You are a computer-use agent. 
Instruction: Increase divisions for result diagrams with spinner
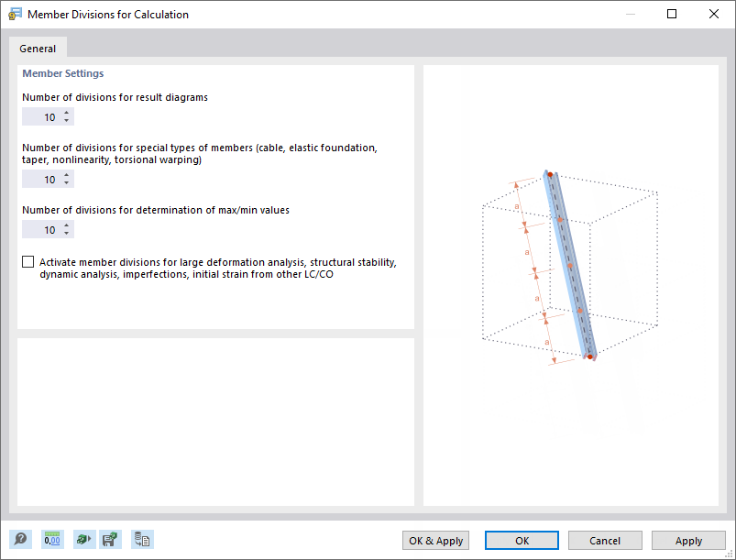click(66, 114)
